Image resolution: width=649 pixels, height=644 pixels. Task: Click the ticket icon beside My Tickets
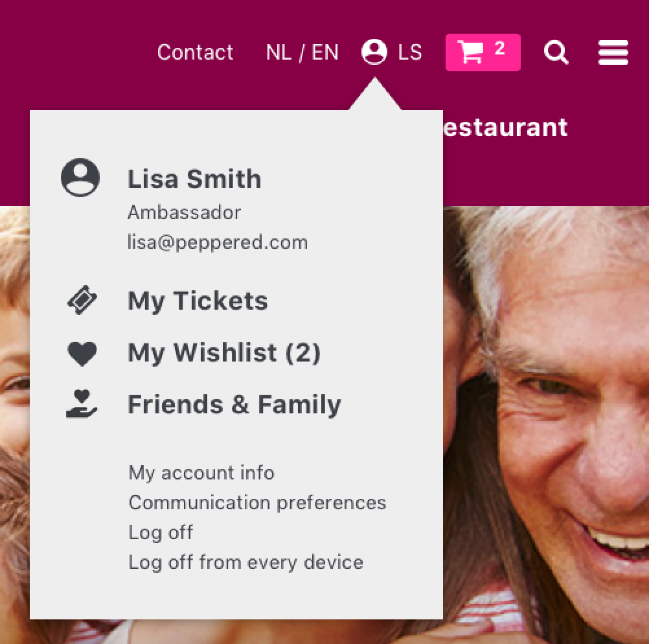coord(82,300)
